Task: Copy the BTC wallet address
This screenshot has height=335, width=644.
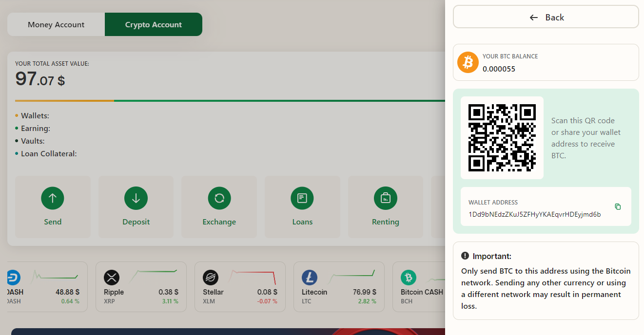Action: pos(618,207)
